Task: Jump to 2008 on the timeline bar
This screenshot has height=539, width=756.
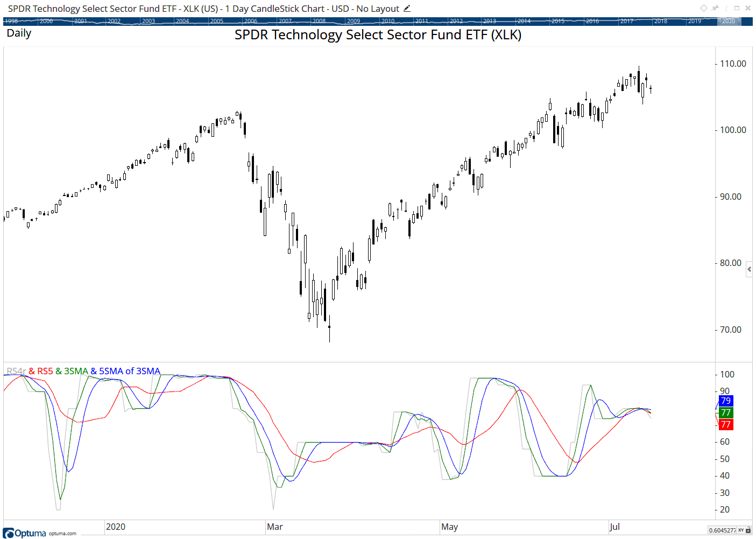Action: (319, 22)
